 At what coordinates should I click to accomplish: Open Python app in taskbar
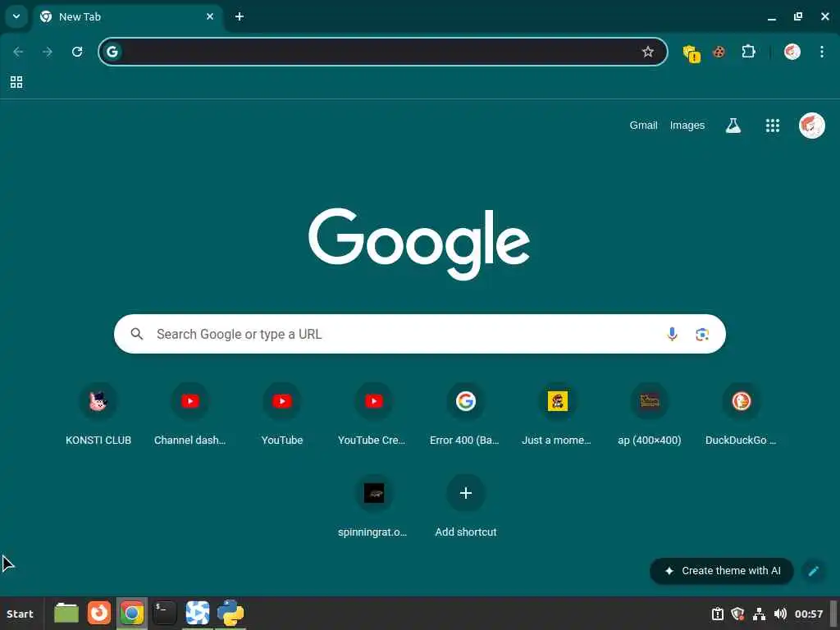pos(231,614)
